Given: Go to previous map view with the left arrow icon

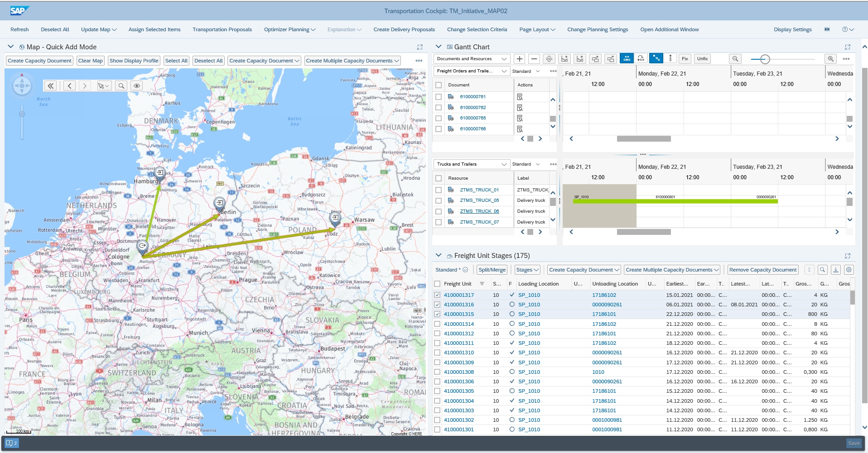Looking at the screenshot, I should [69, 86].
